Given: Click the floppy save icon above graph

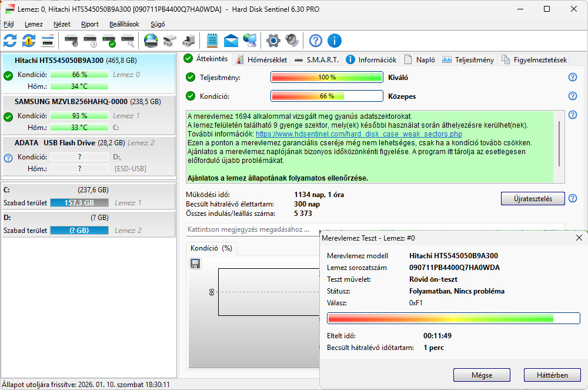Looking at the screenshot, I should pos(195,264).
